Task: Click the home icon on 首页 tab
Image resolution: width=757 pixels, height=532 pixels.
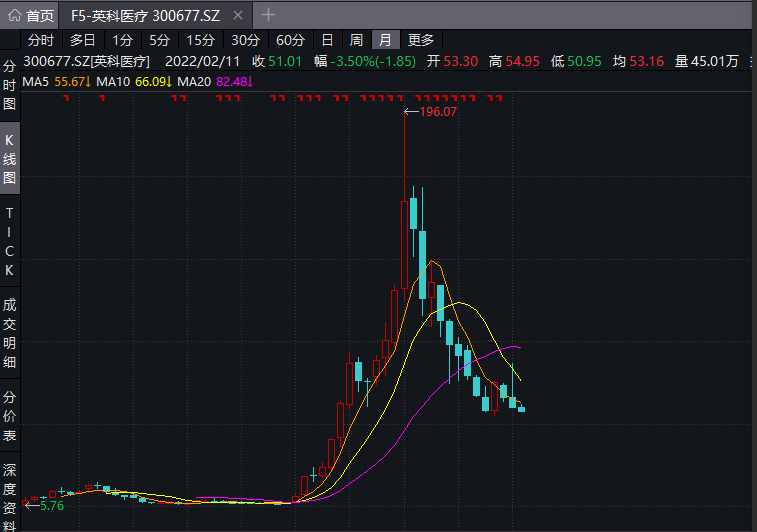Action: tap(14, 16)
